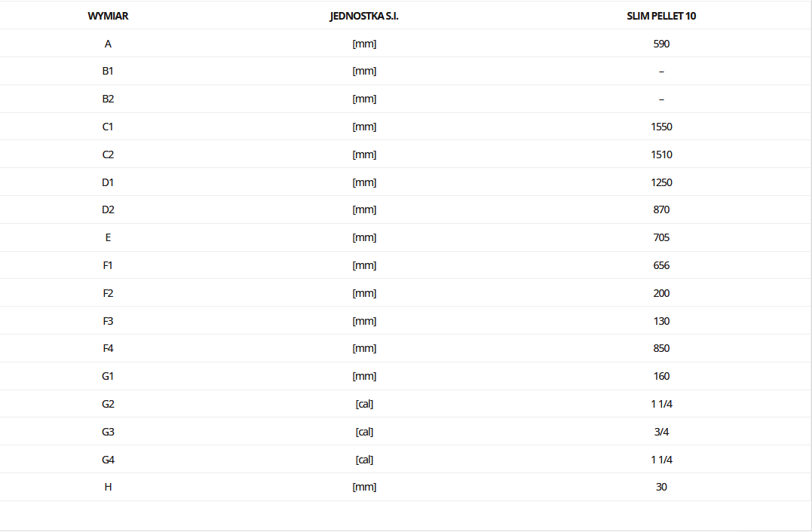Select the 705 value in row E

[661, 237]
